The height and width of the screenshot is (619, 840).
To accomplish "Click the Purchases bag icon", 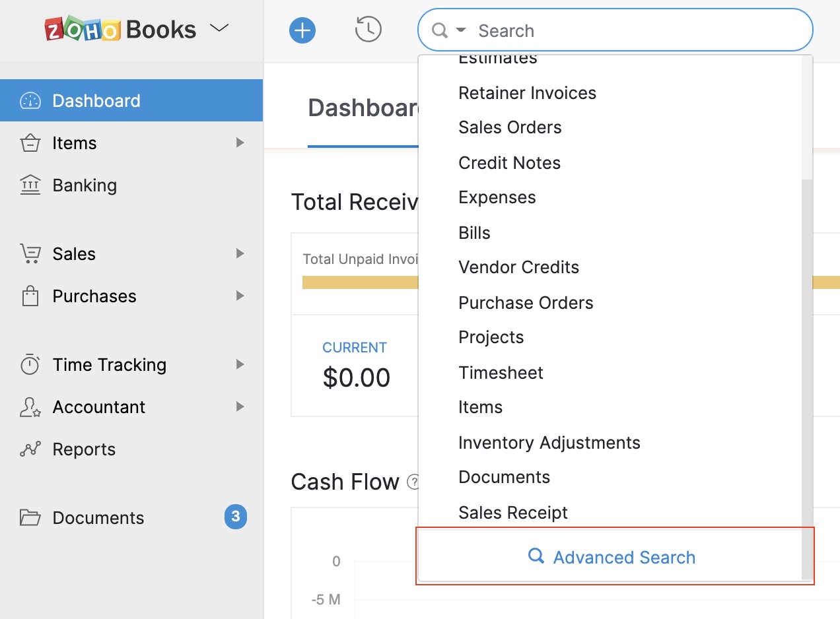I will (29, 296).
